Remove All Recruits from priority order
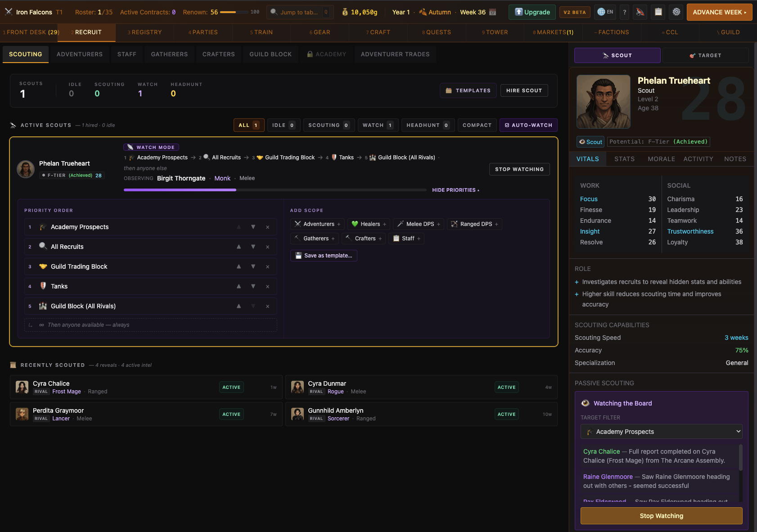The width and height of the screenshot is (757, 532). click(267, 247)
